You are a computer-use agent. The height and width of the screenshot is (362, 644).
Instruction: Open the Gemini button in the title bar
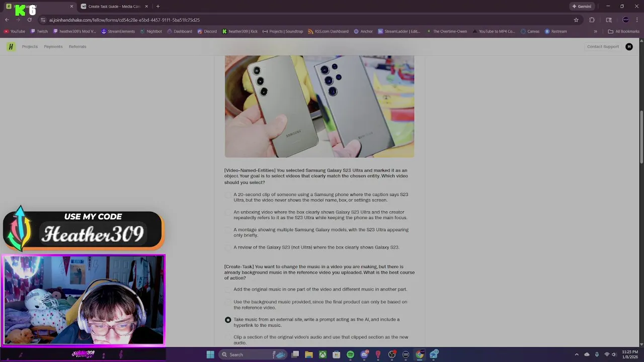point(582,6)
